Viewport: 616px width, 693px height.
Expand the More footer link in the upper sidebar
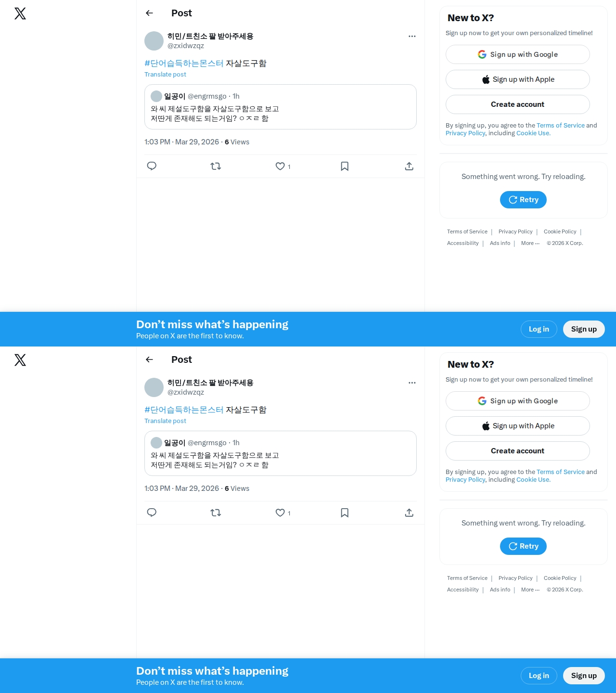[530, 243]
